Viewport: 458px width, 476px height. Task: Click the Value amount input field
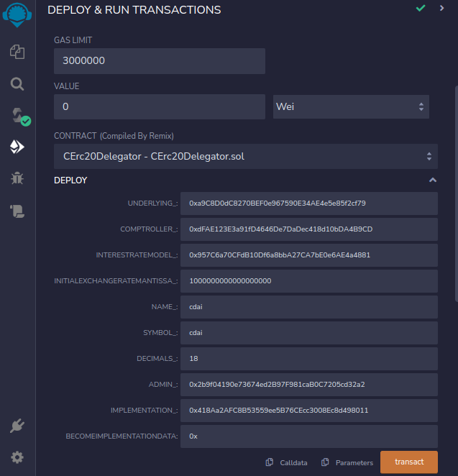click(x=160, y=106)
